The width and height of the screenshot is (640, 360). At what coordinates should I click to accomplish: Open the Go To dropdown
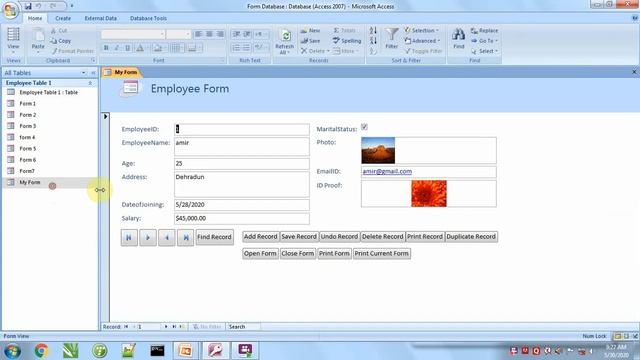[484, 41]
